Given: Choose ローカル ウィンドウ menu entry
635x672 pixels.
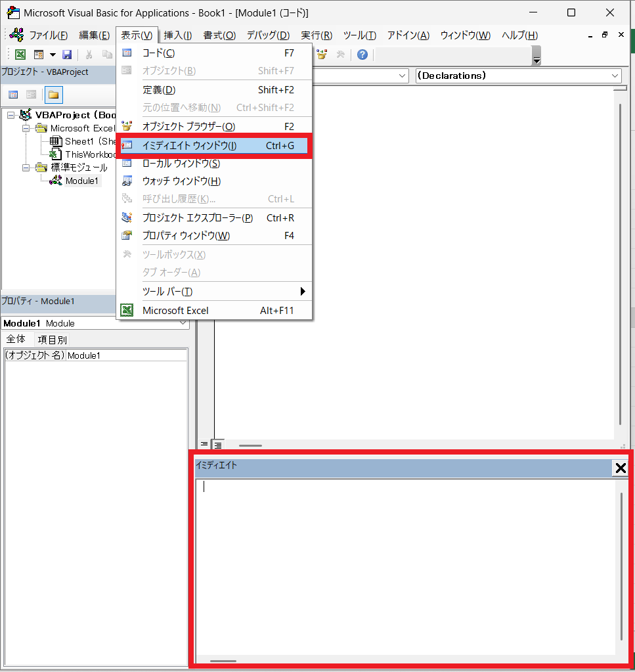Looking at the screenshot, I should tap(214, 164).
